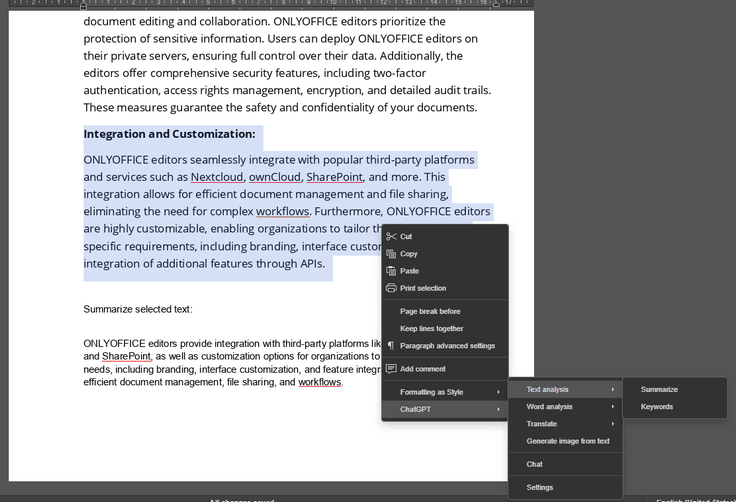This screenshot has width=736, height=502.
Task: Open the Translate submenu arrow
Action: 613,424
